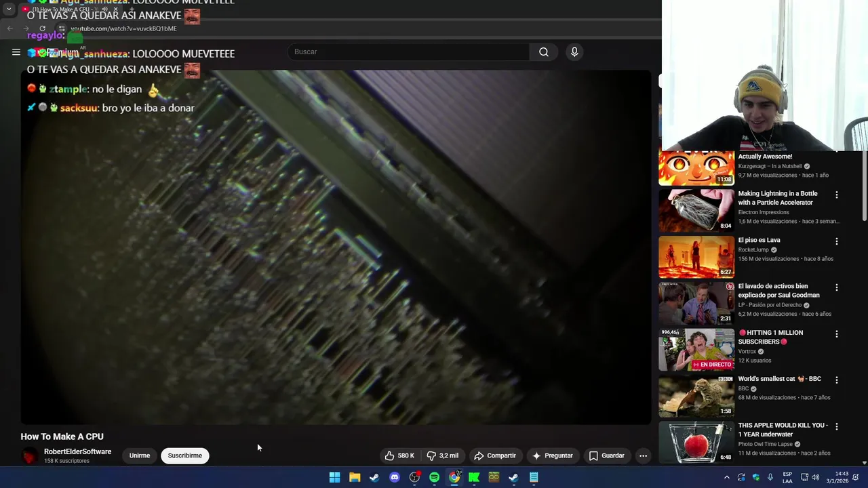Open OBS Studio from the taskbar
The height and width of the screenshot is (488, 868).
[x=414, y=477]
